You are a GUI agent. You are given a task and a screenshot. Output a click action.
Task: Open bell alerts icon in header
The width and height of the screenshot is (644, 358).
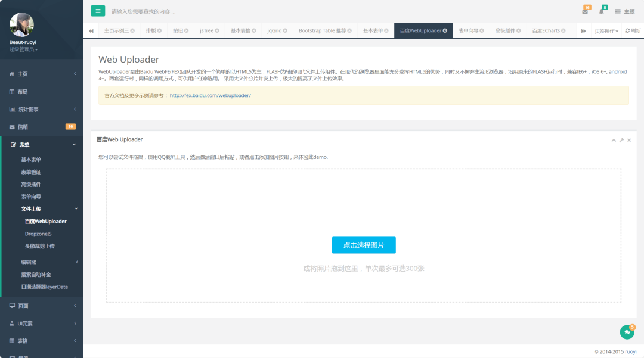pyautogui.click(x=602, y=11)
